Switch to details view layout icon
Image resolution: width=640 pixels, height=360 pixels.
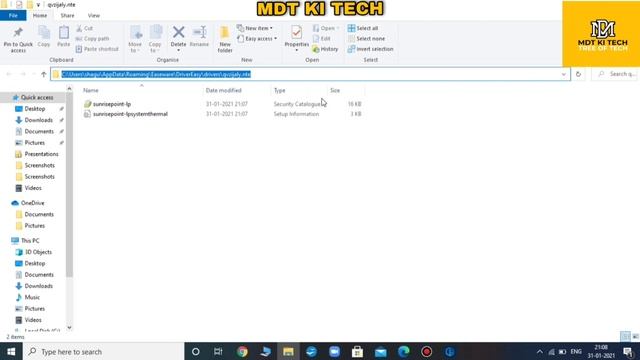click(624, 336)
